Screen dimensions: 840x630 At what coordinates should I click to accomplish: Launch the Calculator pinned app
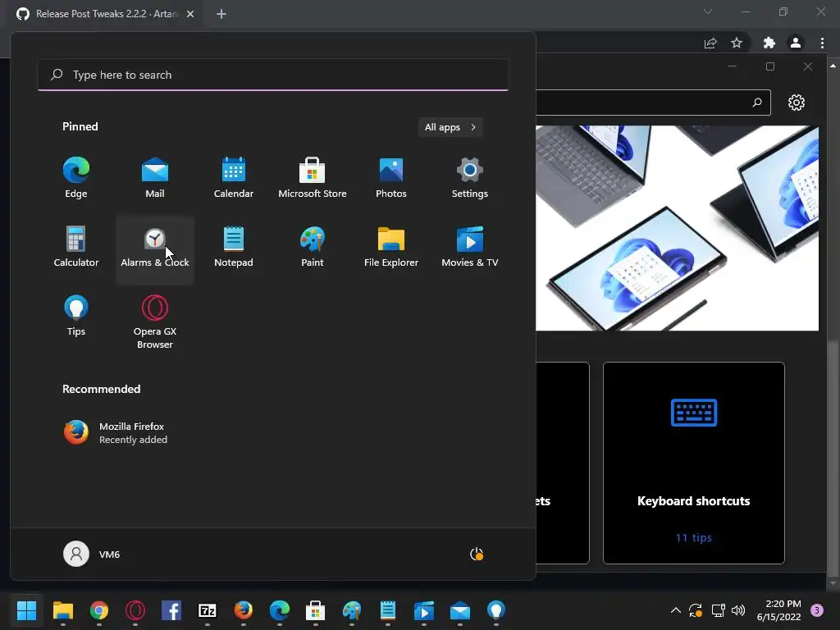76,248
